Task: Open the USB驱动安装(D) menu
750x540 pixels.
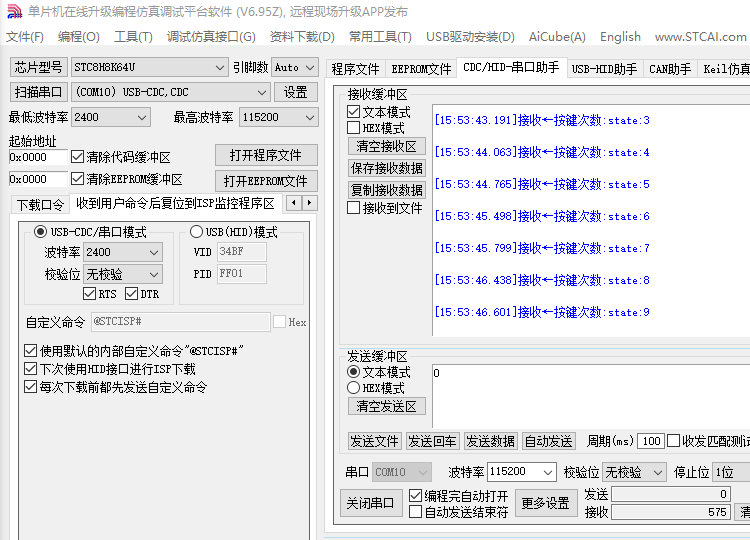Action: point(470,37)
